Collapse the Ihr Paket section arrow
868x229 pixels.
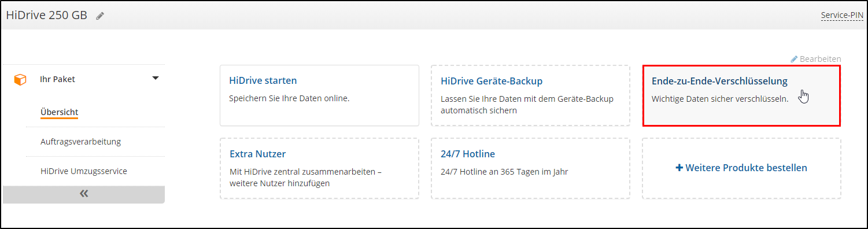click(155, 78)
